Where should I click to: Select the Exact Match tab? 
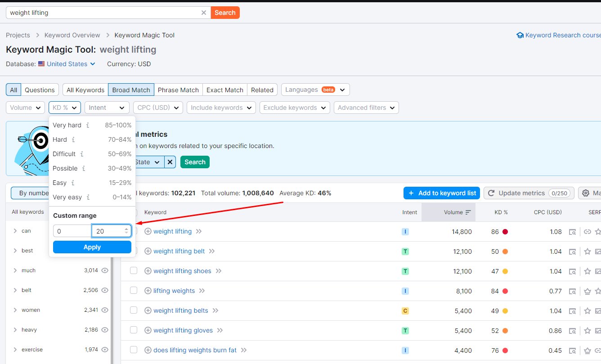point(225,90)
